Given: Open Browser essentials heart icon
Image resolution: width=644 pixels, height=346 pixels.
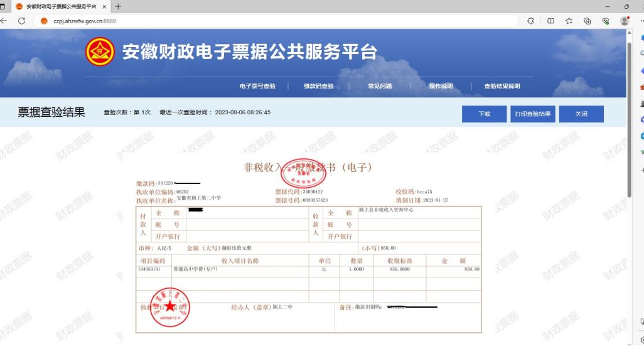Looking at the screenshot, I should pyautogui.click(x=605, y=21).
